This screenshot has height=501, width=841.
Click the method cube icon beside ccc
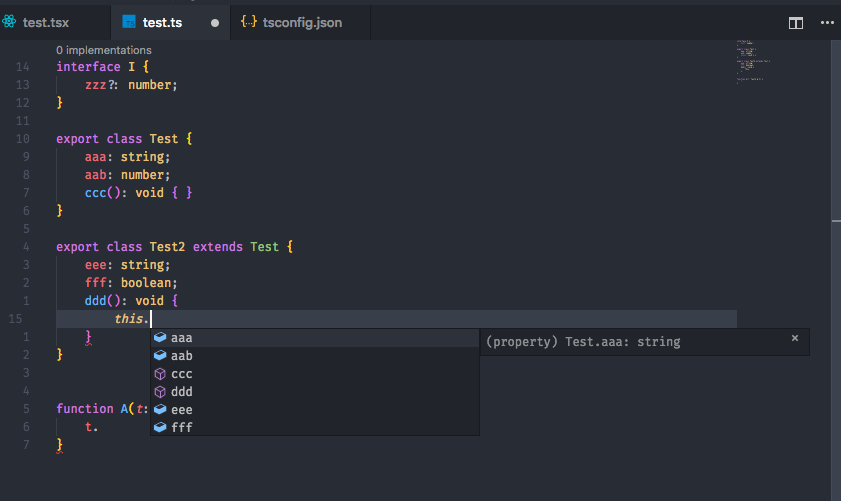pyautogui.click(x=160, y=374)
